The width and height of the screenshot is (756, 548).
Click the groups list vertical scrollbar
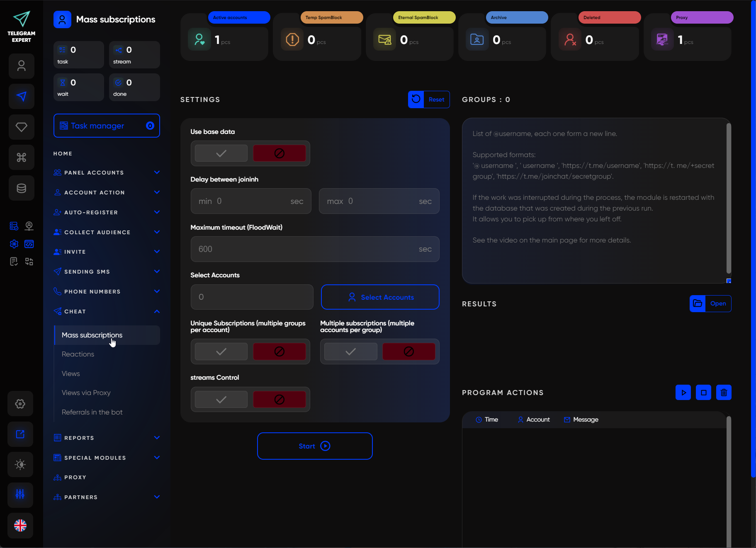(x=729, y=198)
